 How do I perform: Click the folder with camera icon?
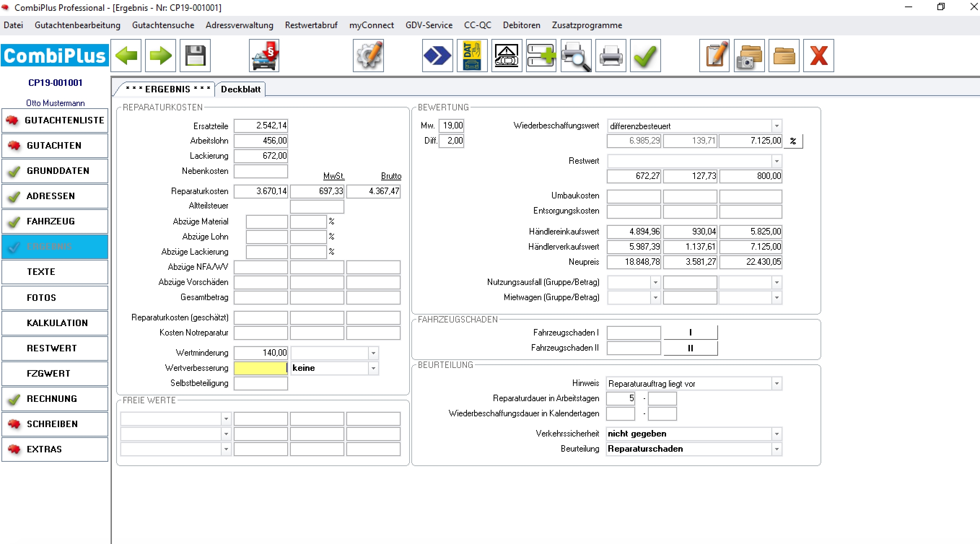point(749,56)
